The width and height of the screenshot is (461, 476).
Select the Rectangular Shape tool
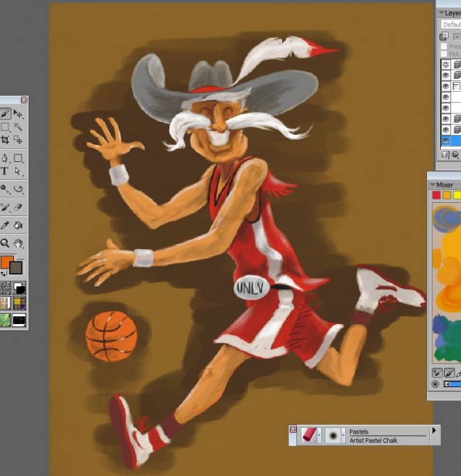(19, 158)
